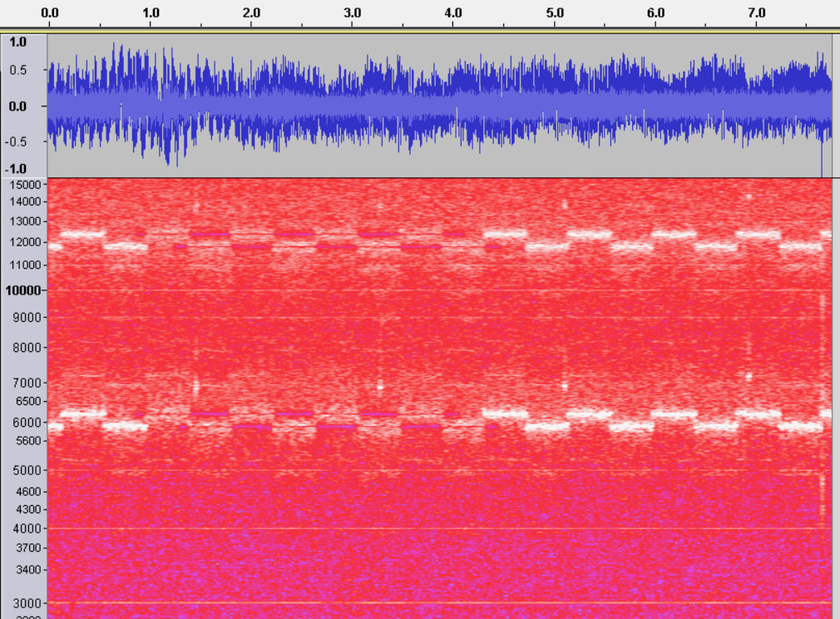Click 5.0 seconds on the timeline ruler
Image resolution: width=840 pixels, height=619 pixels.
pos(555,13)
